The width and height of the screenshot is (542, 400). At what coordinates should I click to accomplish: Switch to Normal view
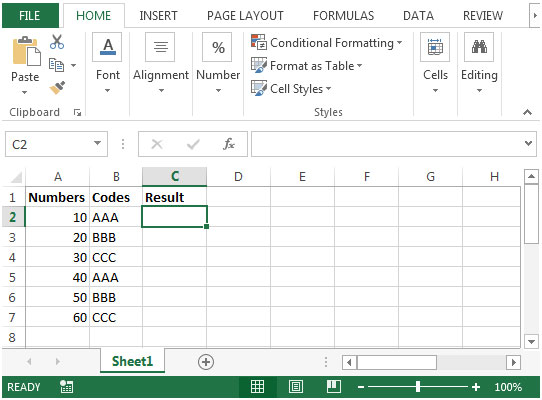point(258,387)
